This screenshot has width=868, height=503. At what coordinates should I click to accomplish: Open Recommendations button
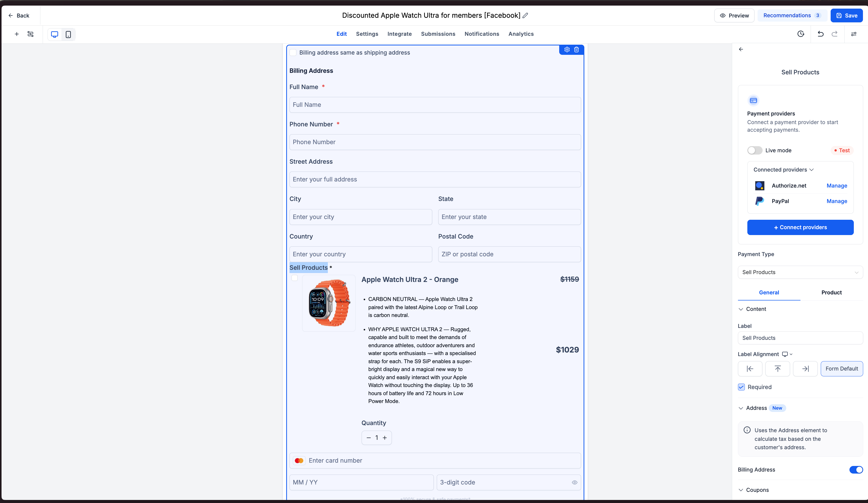pyautogui.click(x=792, y=15)
